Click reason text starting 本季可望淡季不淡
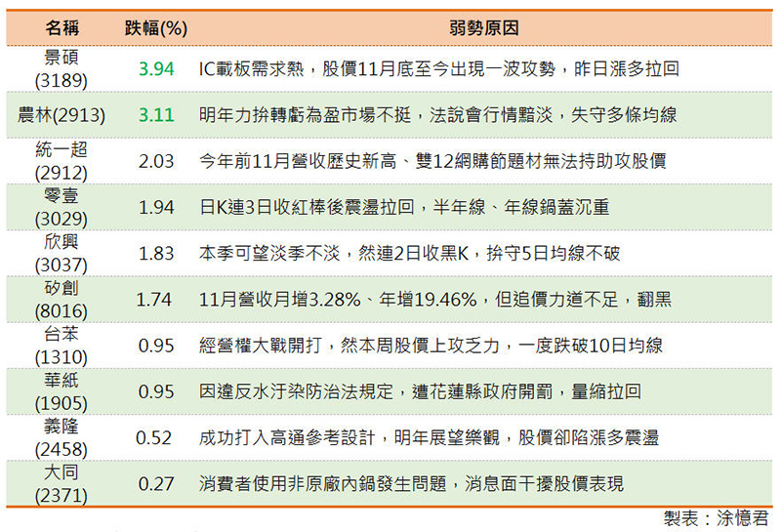This screenshot has width=781, height=532. coord(409,253)
